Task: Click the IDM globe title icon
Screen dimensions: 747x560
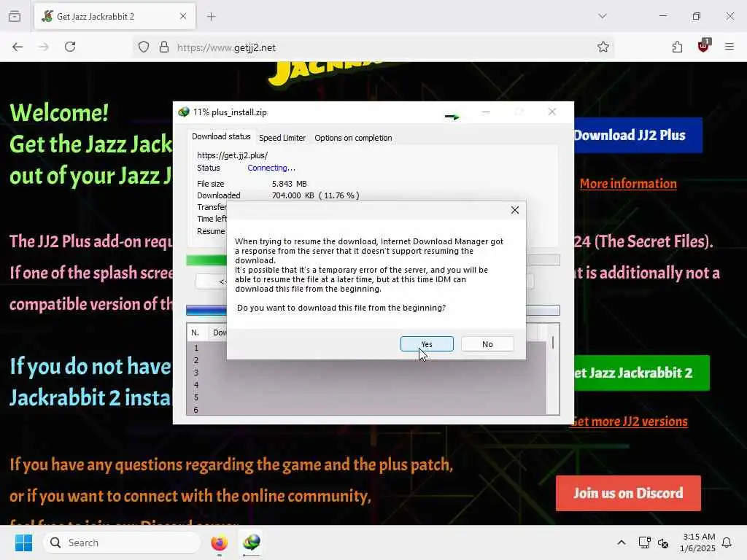Action: click(x=183, y=112)
